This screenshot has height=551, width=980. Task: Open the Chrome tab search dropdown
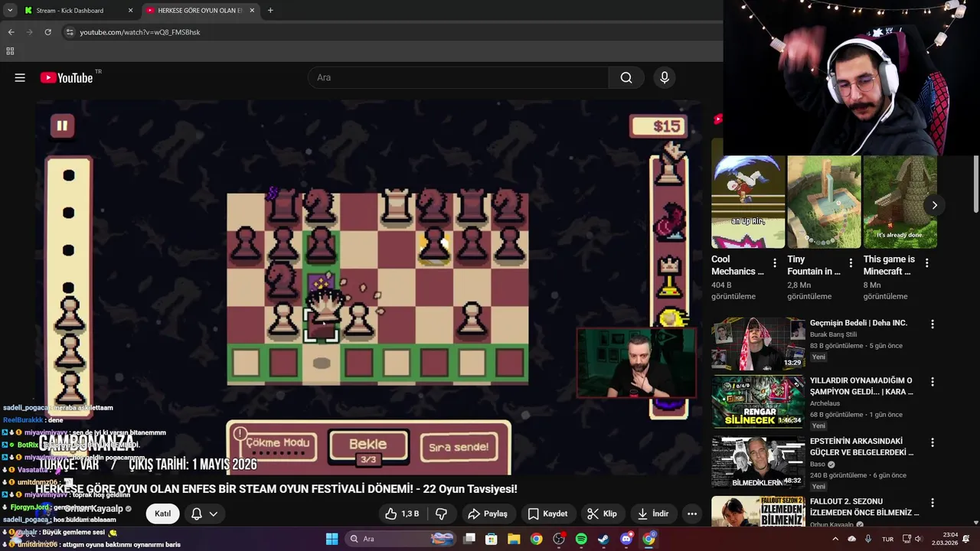tap(10, 11)
